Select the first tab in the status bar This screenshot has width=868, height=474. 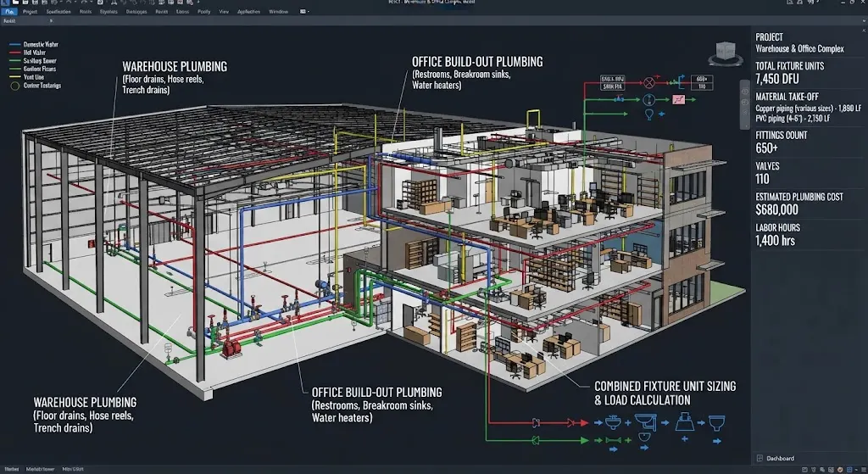[11, 469]
